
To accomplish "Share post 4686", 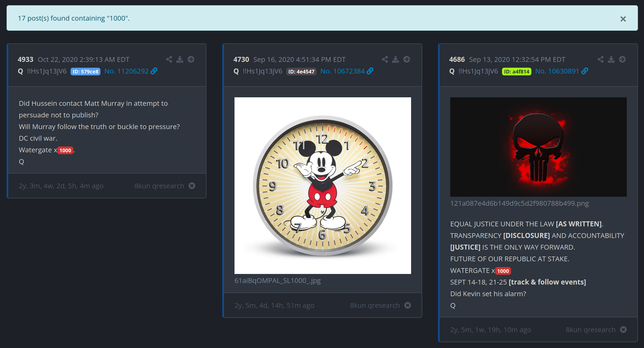I will (600, 59).
